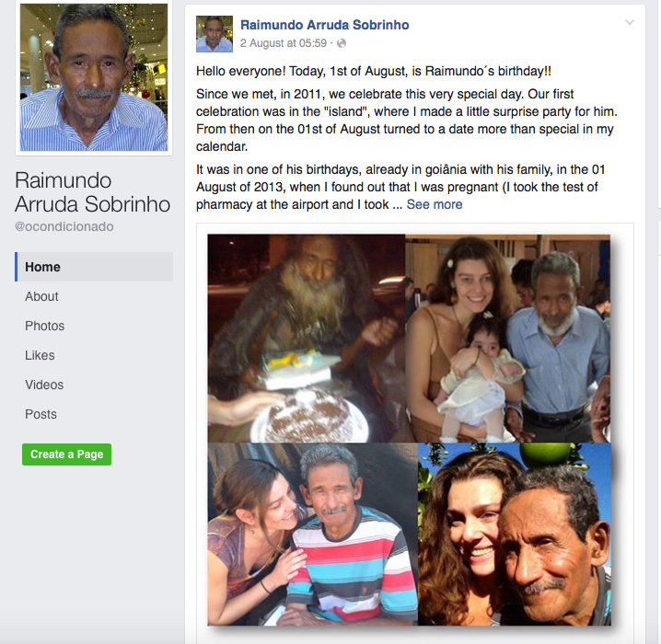
Task: Click the @ocondicionado page username
Action: (64, 226)
